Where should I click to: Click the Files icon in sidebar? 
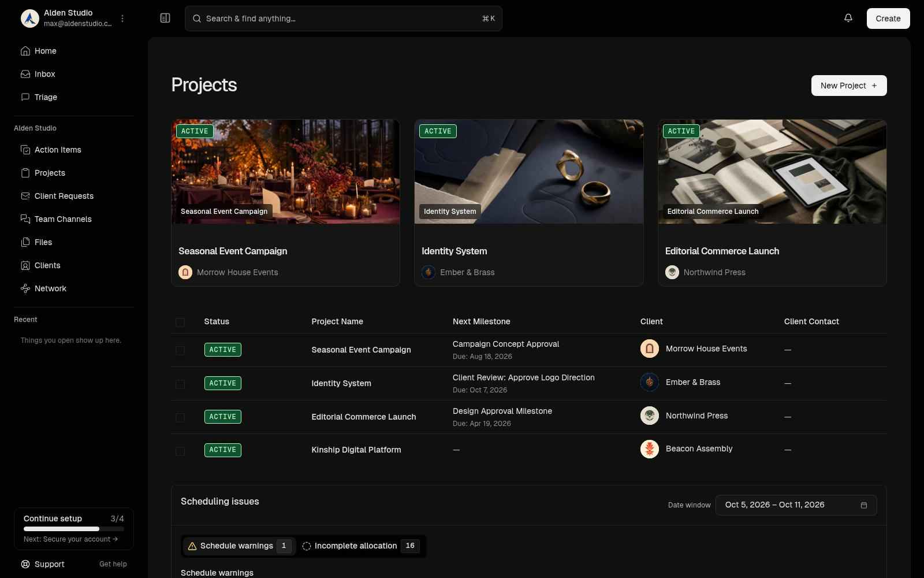[25, 242]
